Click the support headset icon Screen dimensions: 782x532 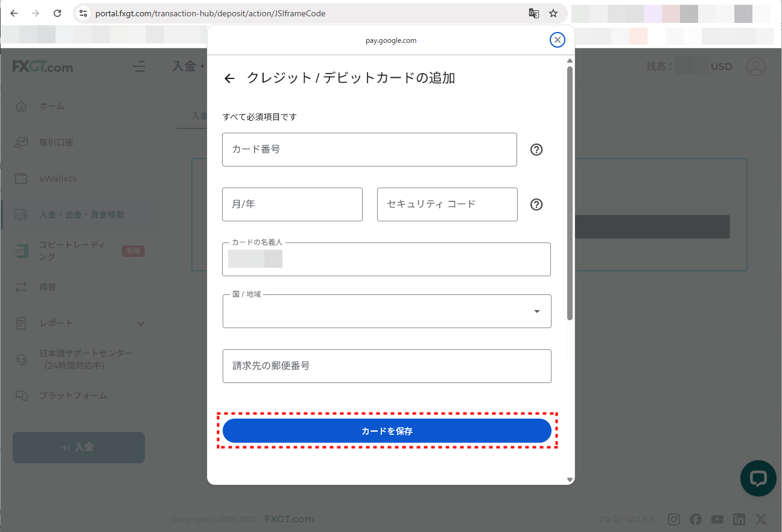click(21, 359)
